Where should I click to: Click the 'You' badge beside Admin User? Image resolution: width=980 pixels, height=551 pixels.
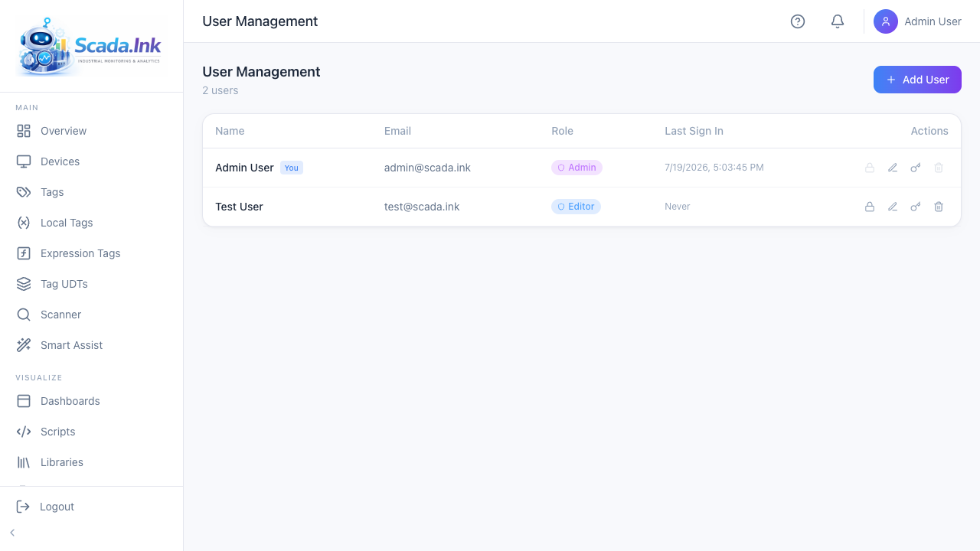[x=292, y=168]
